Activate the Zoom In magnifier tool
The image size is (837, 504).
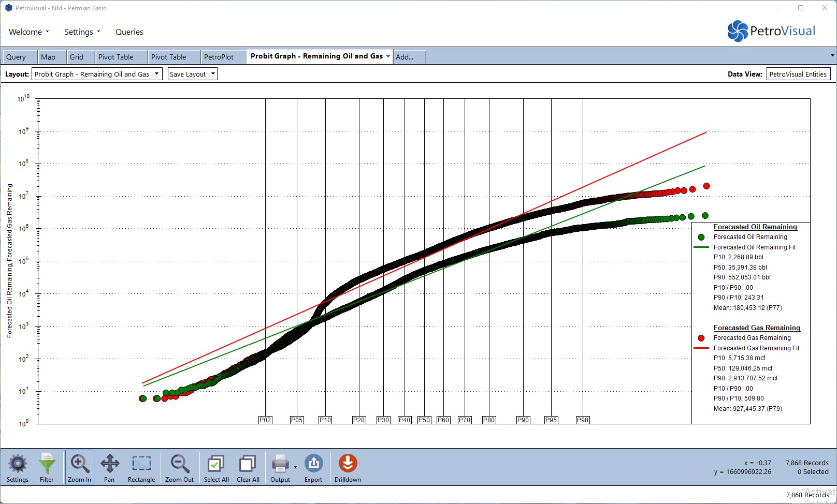tap(80, 467)
